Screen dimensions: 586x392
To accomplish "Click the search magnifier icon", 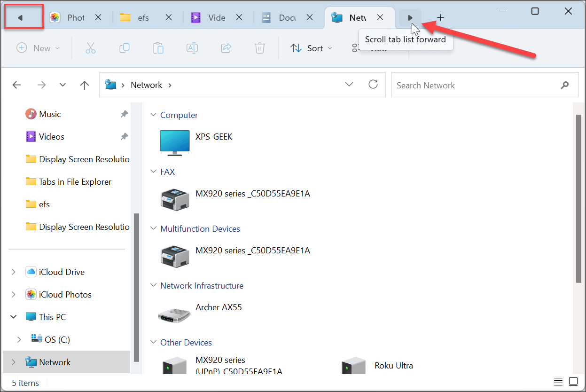I will coord(565,85).
